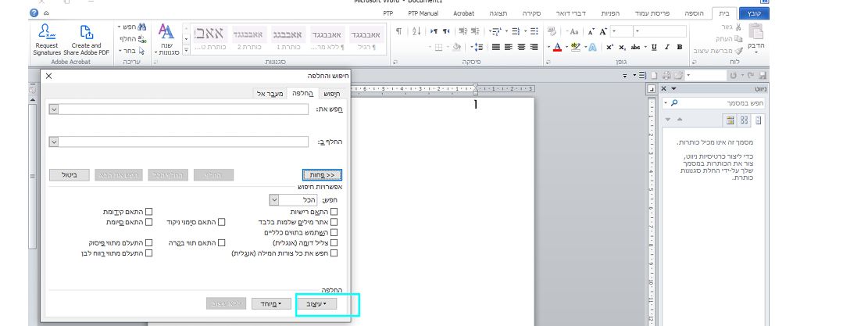
Task: Click the Shading paint bucket icon
Action: pos(457,47)
